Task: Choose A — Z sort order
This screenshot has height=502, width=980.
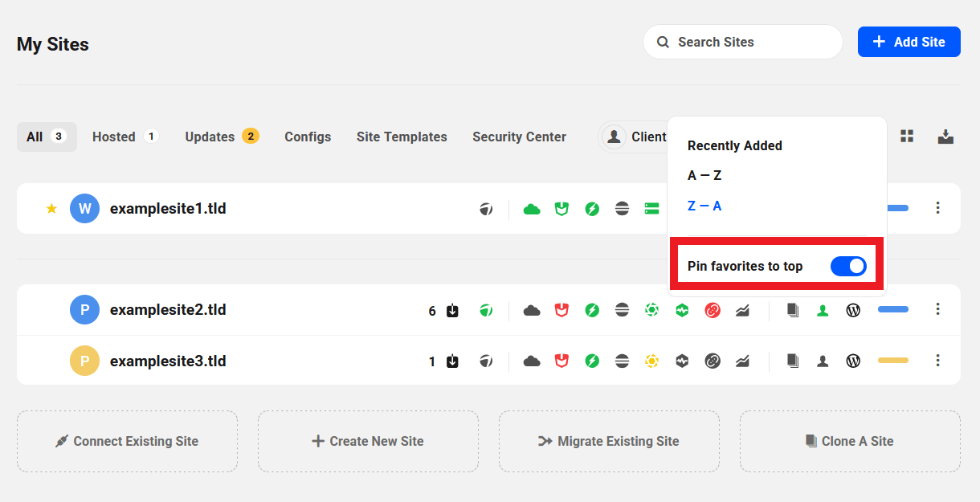Action: (704, 175)
